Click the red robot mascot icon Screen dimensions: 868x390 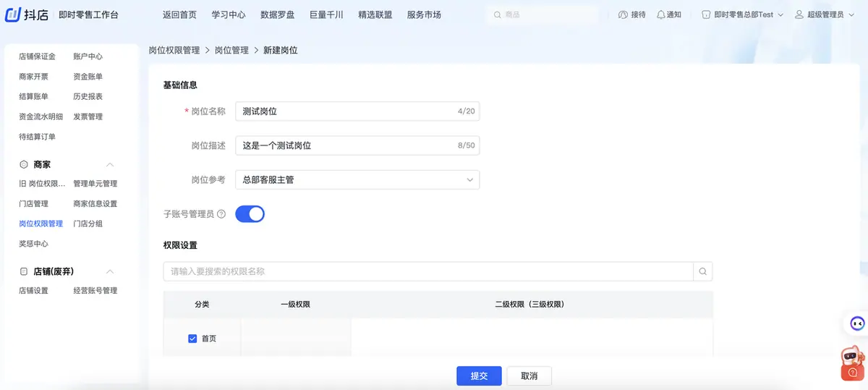click(852, 364)
